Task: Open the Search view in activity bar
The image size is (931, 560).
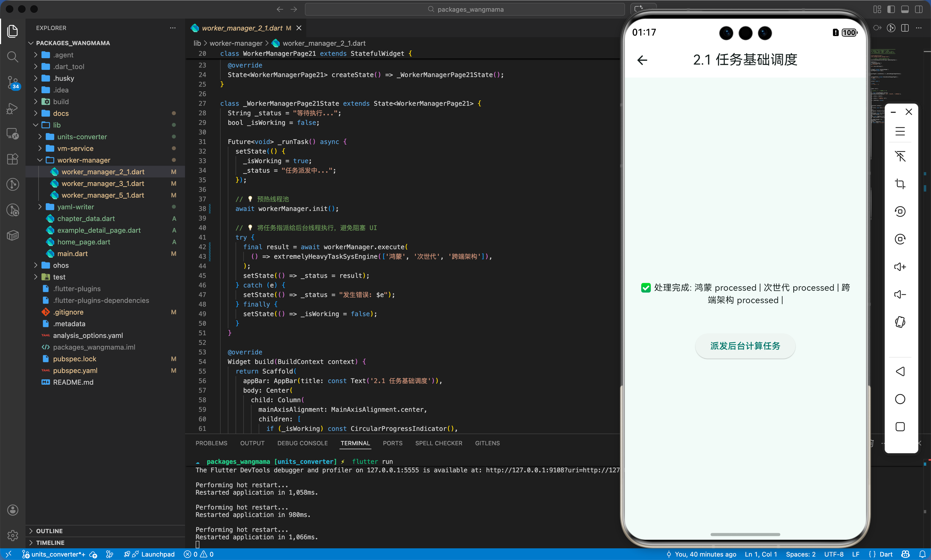Action: pos(12,57)
